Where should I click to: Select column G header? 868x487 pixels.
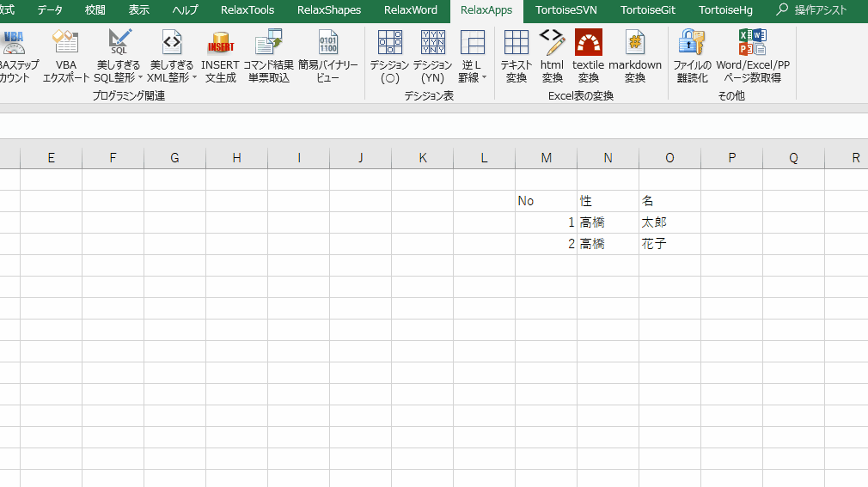(x=175, y=158)
